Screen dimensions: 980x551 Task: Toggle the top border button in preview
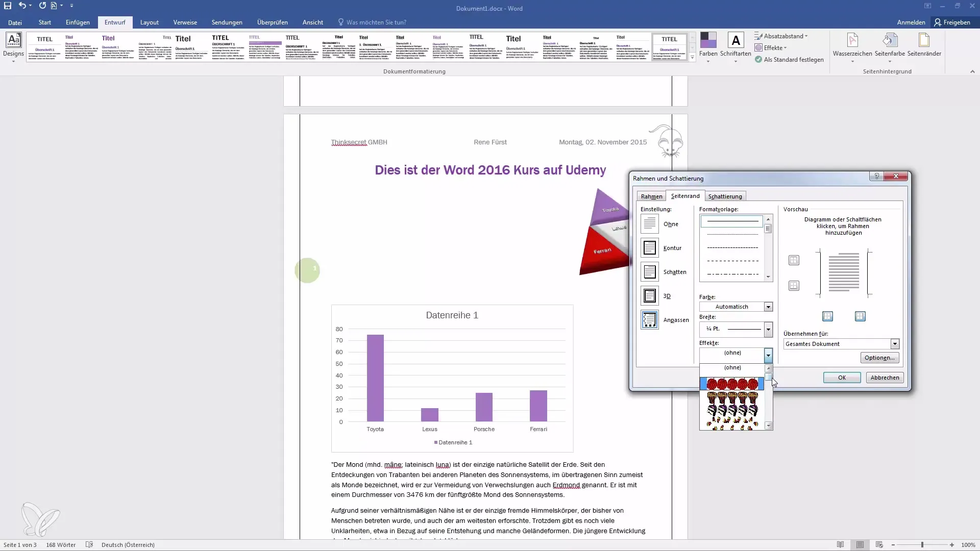794,260
